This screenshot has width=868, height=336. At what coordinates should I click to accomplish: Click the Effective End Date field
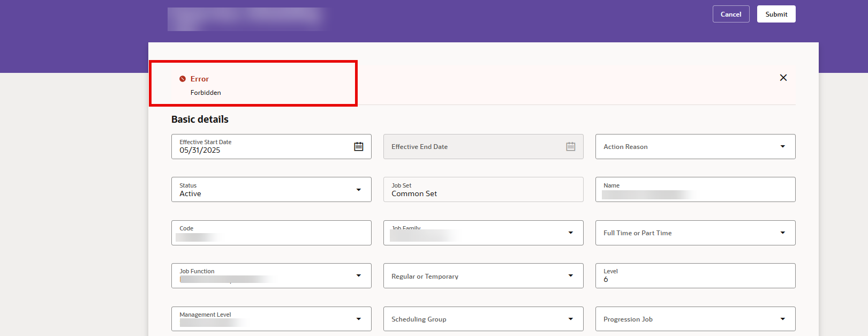(x=483, y=146)
